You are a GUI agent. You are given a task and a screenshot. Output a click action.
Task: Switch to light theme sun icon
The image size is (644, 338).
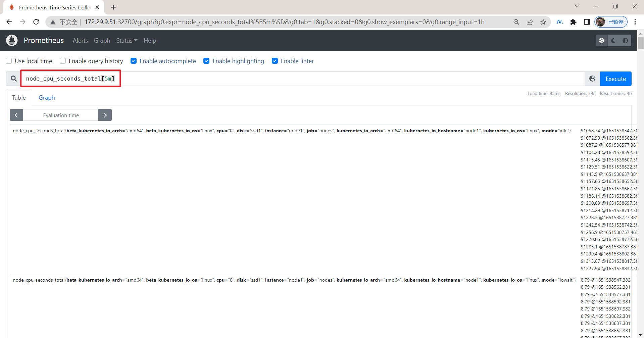[602, 41]
